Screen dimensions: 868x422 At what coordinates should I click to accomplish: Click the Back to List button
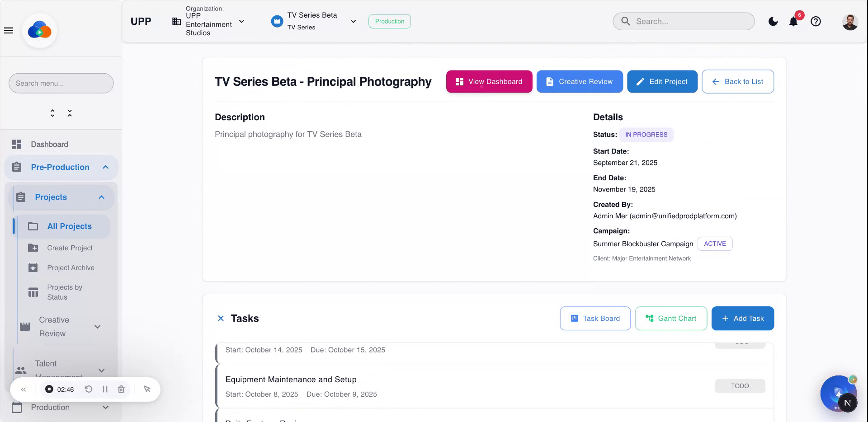click(738, 81)
